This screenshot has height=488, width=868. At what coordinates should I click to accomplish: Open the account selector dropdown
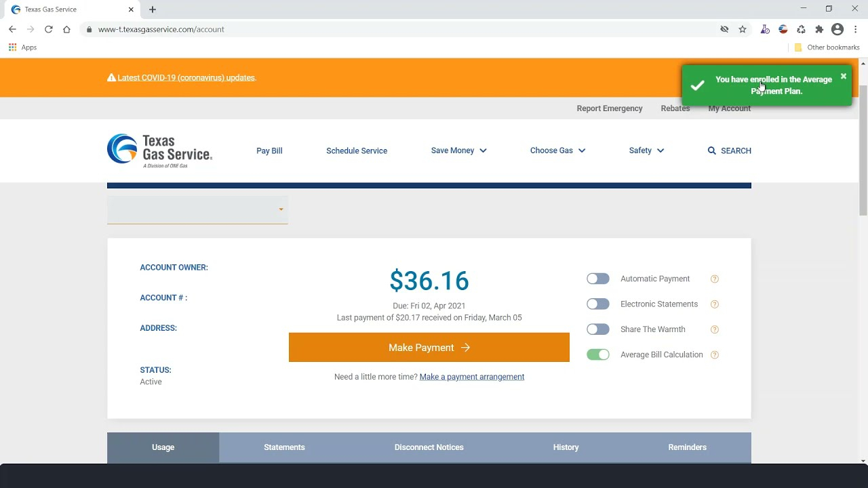(197, 209)
